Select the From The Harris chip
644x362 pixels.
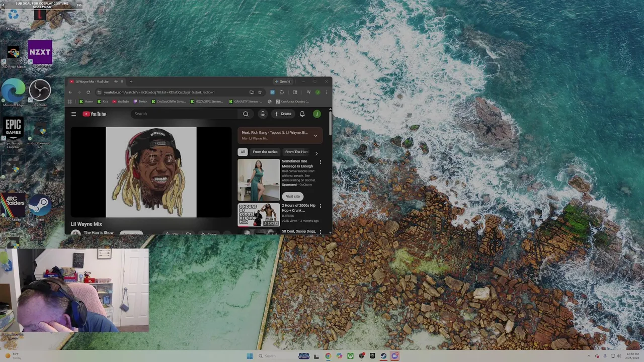297,152
